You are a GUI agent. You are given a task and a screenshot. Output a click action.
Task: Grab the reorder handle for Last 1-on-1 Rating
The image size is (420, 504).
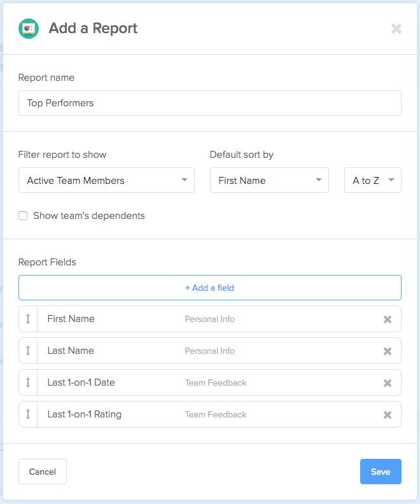(x=28, y=414)
